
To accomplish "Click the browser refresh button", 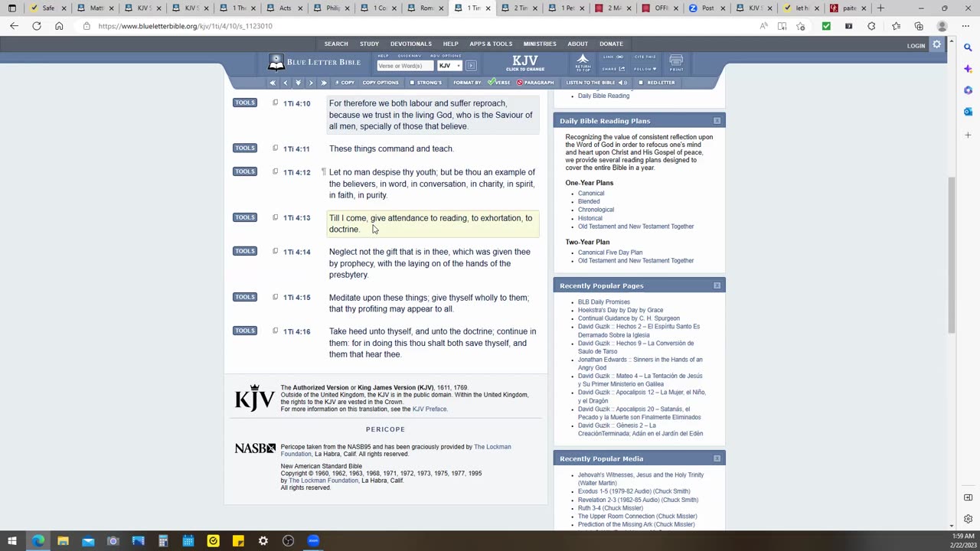I will tap(36, 26).
